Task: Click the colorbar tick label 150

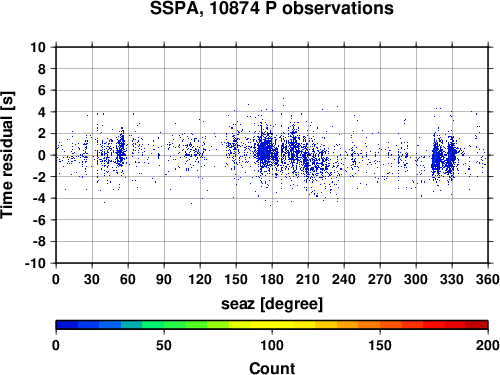Action: 380,345
